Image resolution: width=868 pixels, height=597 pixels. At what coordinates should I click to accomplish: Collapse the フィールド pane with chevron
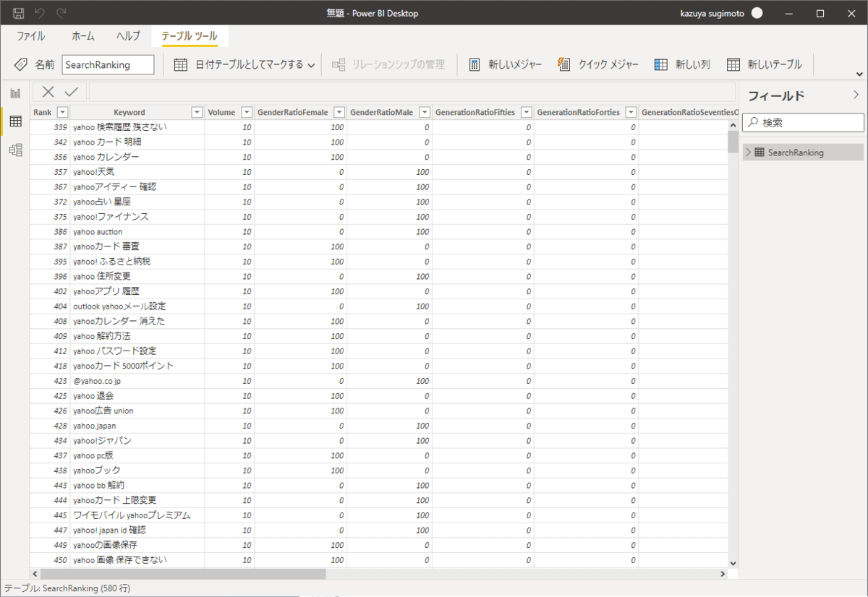click(856, 95)
